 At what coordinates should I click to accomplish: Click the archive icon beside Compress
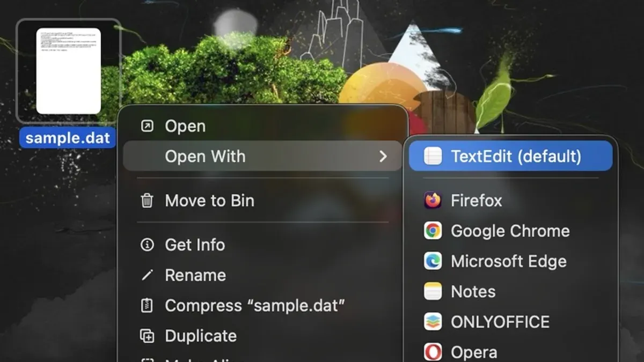click(147, 306)
